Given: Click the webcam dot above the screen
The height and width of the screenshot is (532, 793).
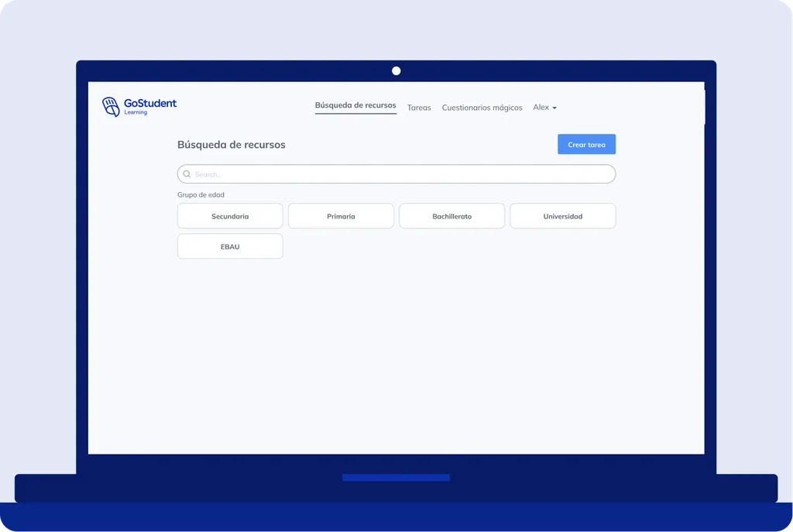Looking at the screenshot, I should pyautogui.click(x=396, y=70).
